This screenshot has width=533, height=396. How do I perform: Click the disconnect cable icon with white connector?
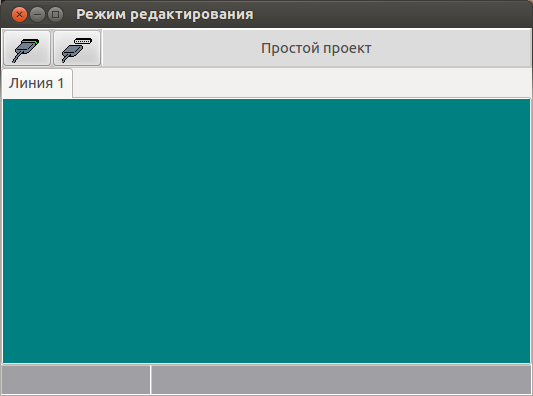pyautogui.click(x=77, y=48)
